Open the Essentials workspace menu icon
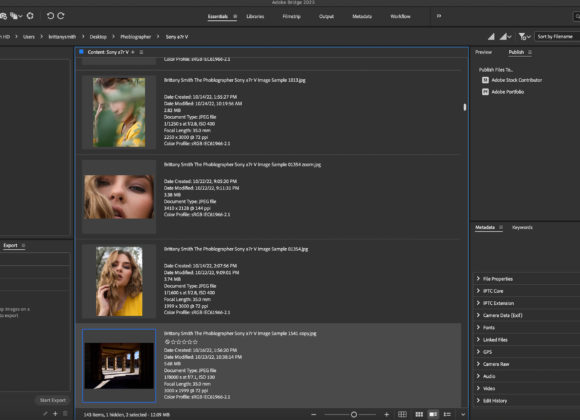Image resolution: width=580 pixels, height=420 pixels. pos(235,16)
